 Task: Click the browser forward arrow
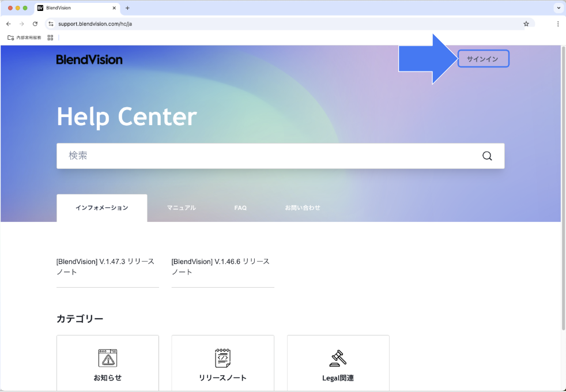(x=22, y=24)
